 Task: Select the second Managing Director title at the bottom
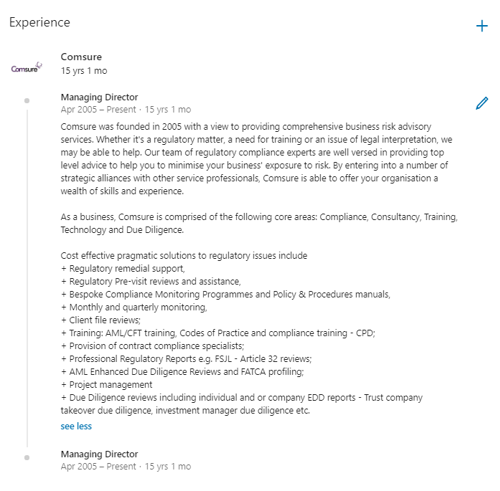click(x=99, y=454)
